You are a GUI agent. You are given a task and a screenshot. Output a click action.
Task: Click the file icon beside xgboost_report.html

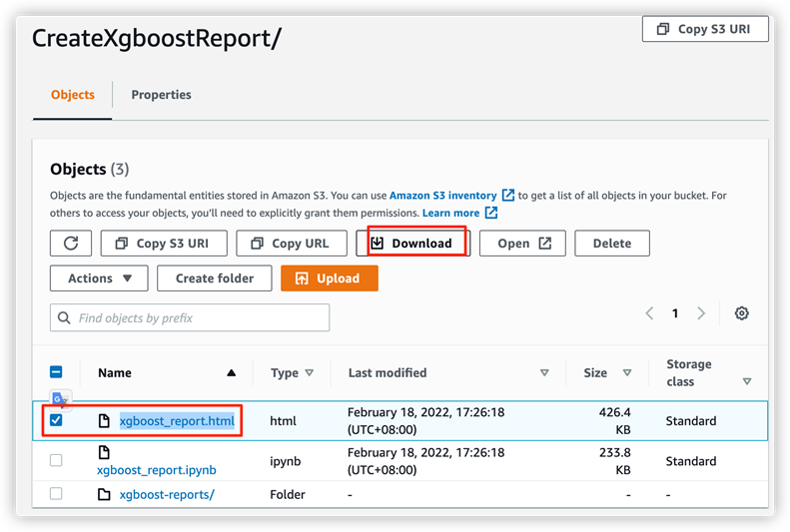pyautogui.click(x=104, y=420)
